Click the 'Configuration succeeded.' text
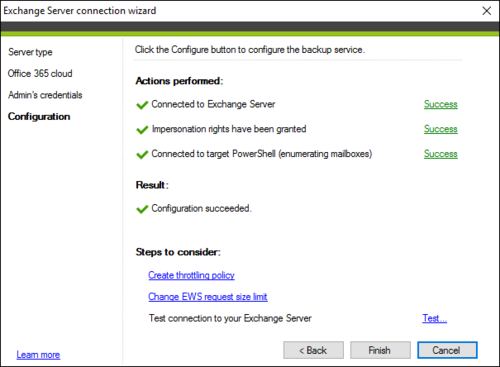This screenshot has width=500, height=367. (x=202, y=208)
